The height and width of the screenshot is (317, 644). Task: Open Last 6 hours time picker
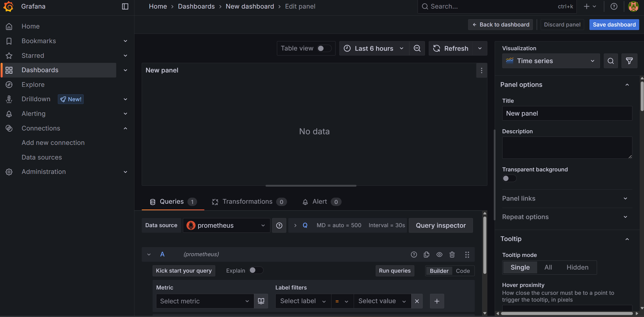coord(374,48)
